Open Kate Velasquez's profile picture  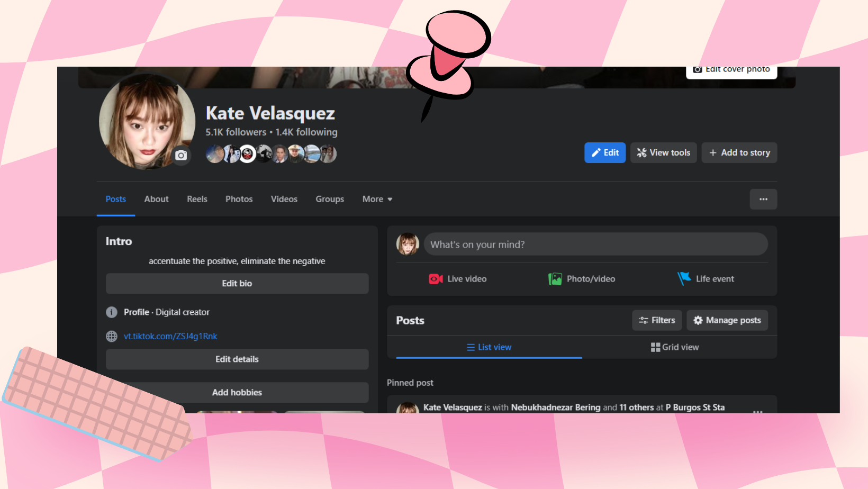tap(146, 121)
